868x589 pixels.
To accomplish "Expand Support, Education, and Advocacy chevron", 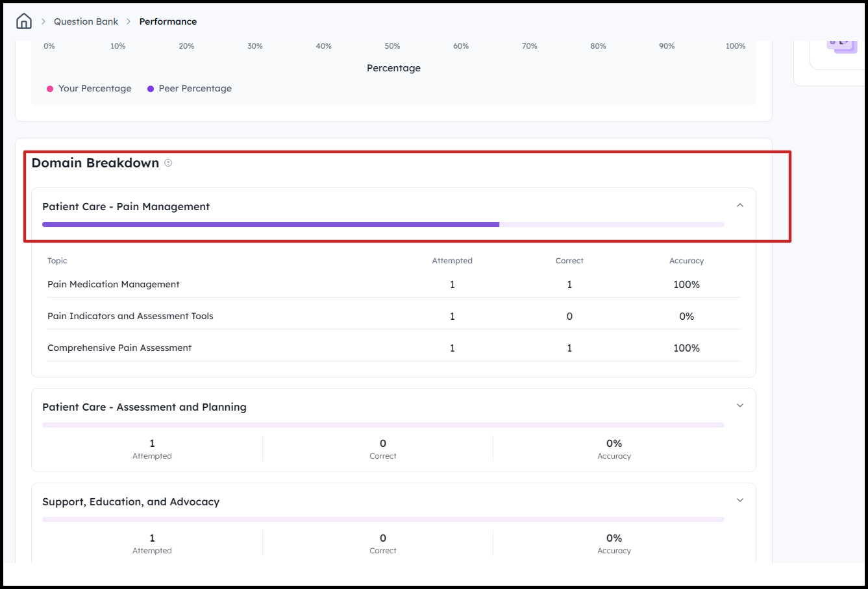I will pyautogui.click(x=739, y=501).
